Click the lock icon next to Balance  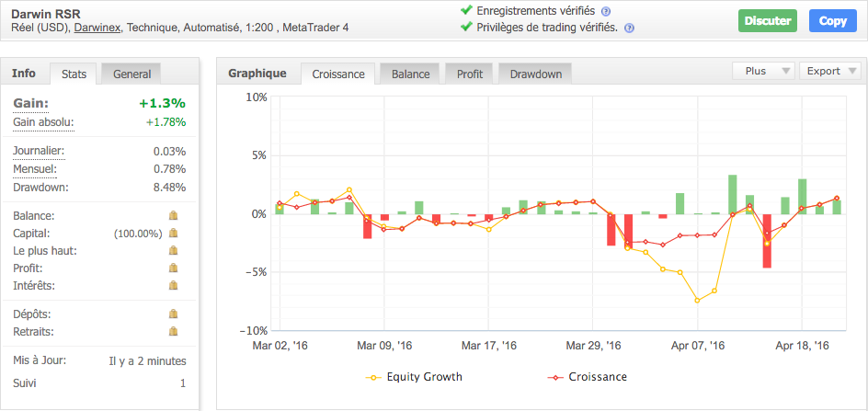(x=173, y=215)
